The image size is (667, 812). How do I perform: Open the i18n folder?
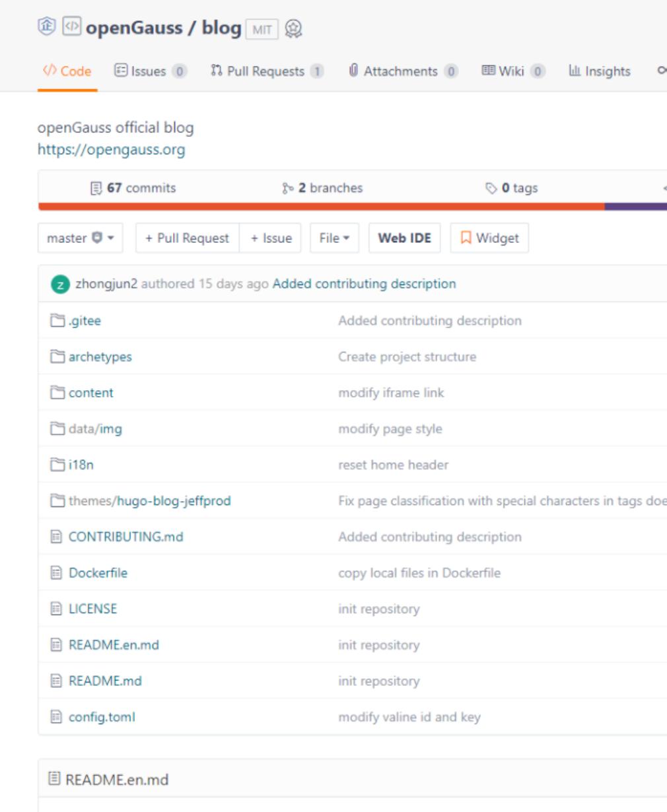(x=81, y=465)
